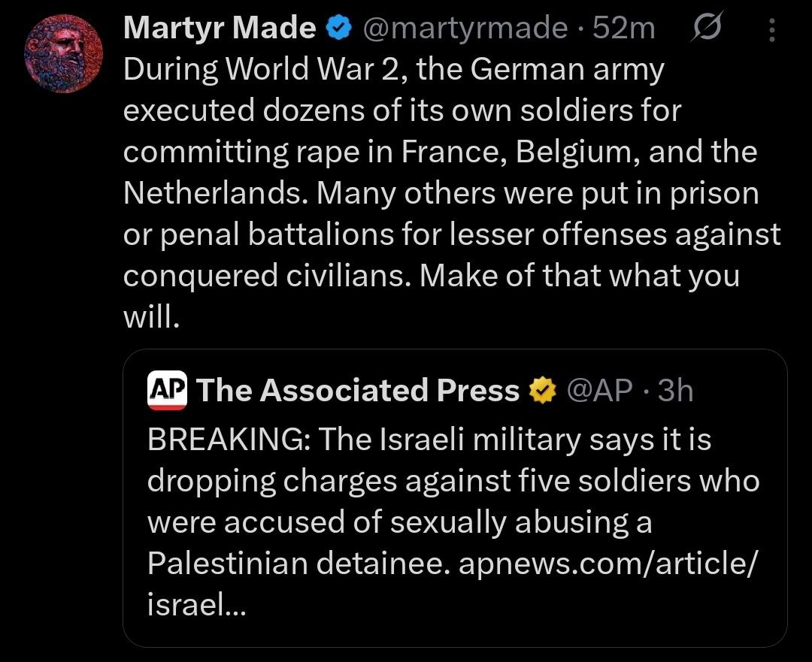Click the truncated 'israel...' link text
The height and width of the screenshot is (662, 812).
tap(195, 604)
